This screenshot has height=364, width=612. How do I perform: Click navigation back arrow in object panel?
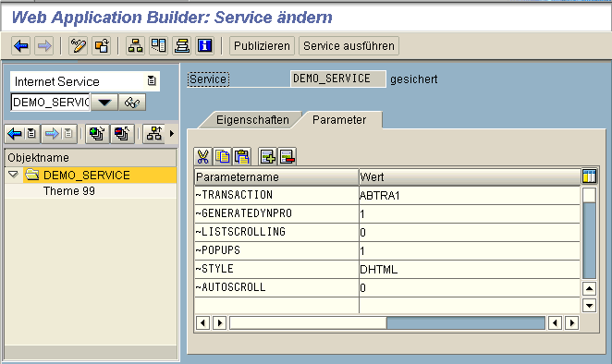[15, 134]
